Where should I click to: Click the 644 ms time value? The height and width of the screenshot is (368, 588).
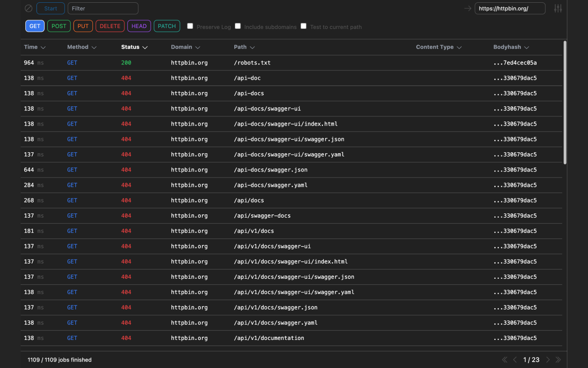pos(34,170)
